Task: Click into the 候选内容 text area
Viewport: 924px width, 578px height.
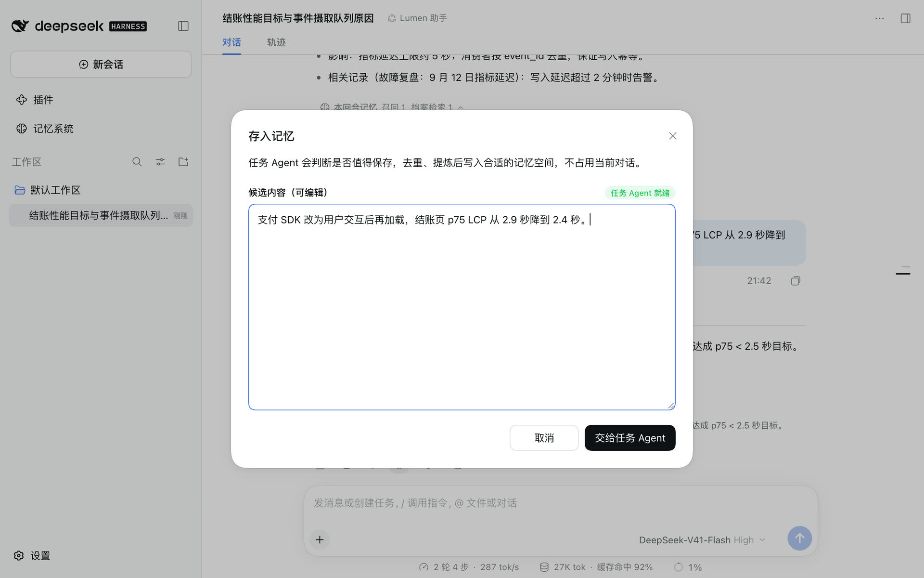Action: [462, 307]
